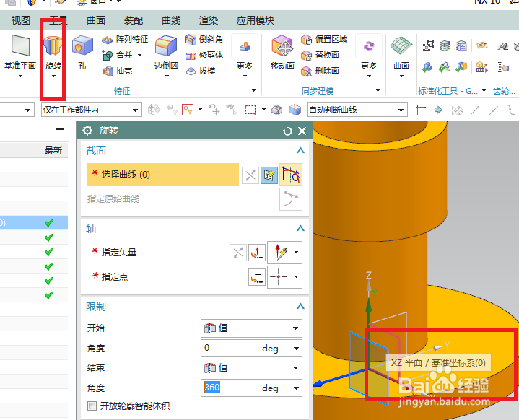The height and width of the screenshot is (420, 519).
Task: Collapse the 截面 section
Action: [300, 151]
